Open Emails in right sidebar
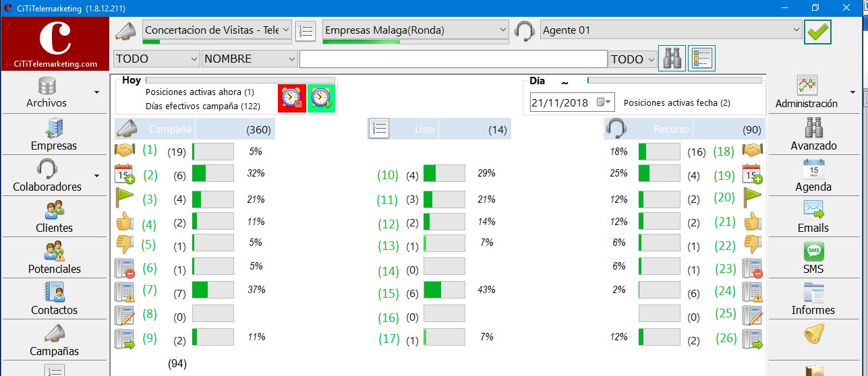The height and width of the screenshot is (376, 868). click(x=813, y=217)
